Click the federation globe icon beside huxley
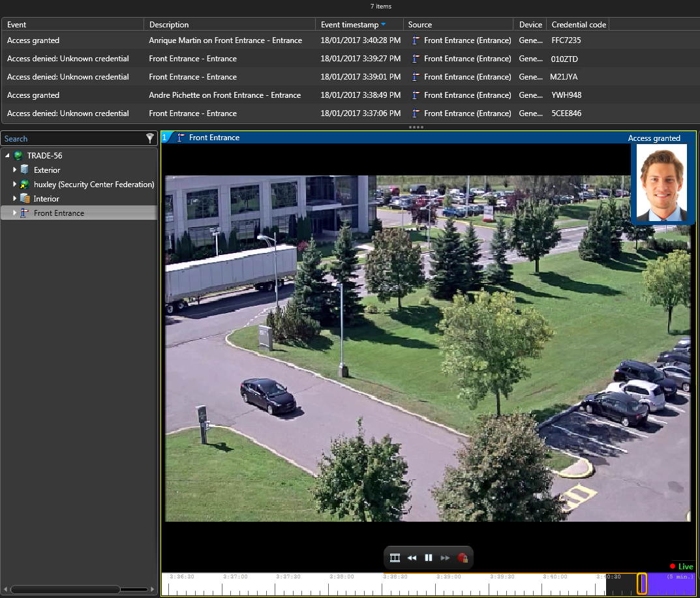The height and width of the screenshot is (598, 700). [x=25, y=184]
